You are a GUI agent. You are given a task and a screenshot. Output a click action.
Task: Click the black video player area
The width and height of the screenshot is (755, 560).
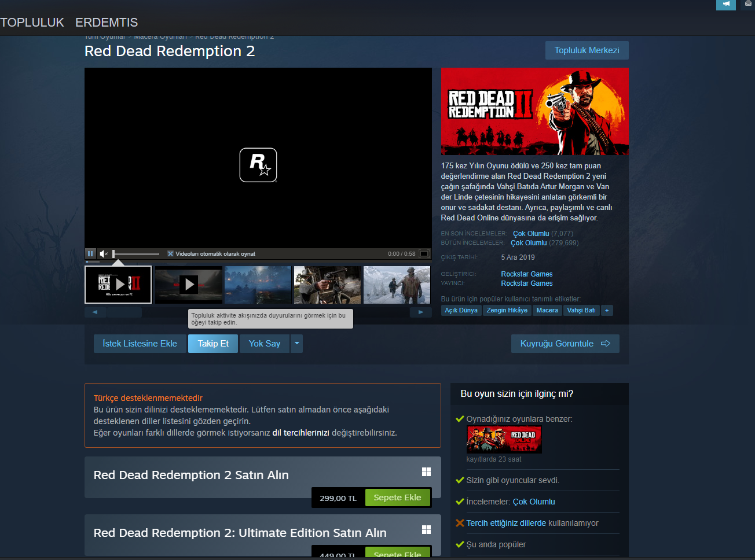pos(258,158)
